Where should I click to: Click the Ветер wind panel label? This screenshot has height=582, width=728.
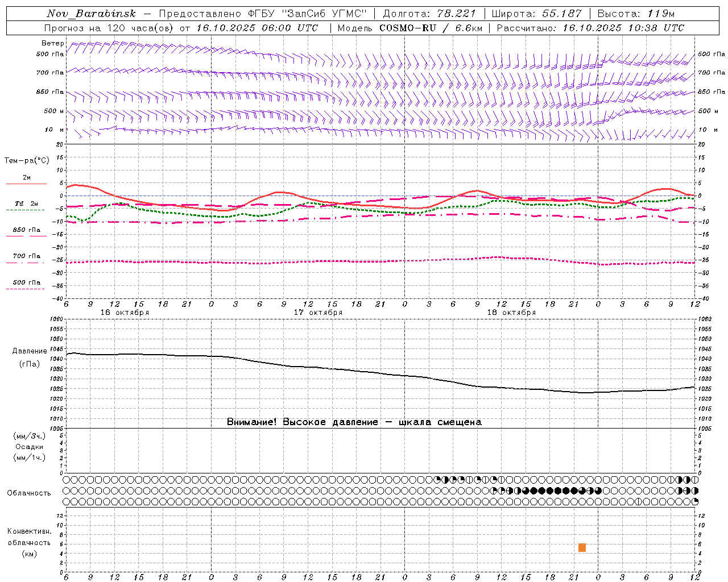pos(53,43)
